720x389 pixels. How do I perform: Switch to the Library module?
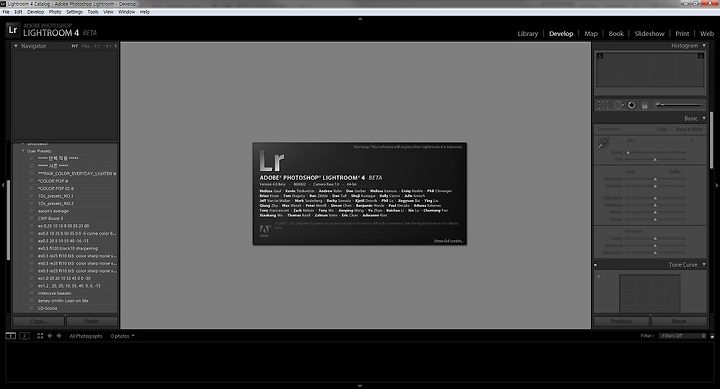click(528, 34)
